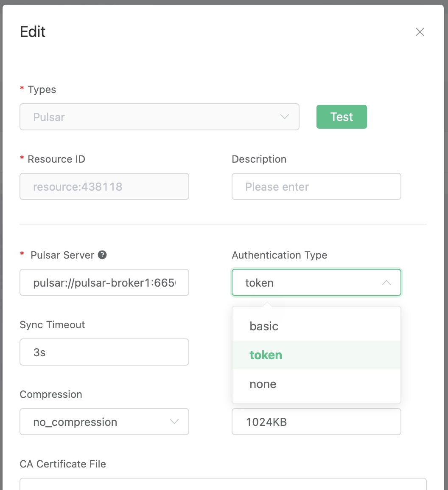Focus the Description input field
Screen dimensions: 448x490
point(316,186)
